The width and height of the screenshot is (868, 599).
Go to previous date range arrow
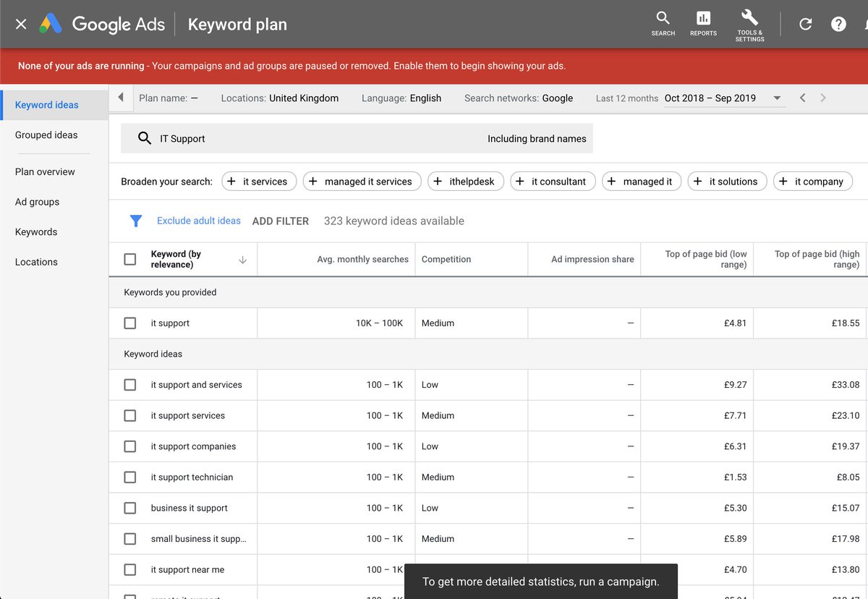(x=802, y=98)
